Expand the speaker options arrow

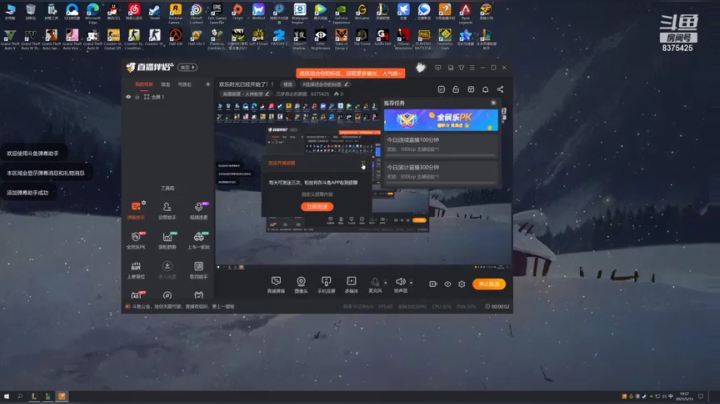(411, 283)
